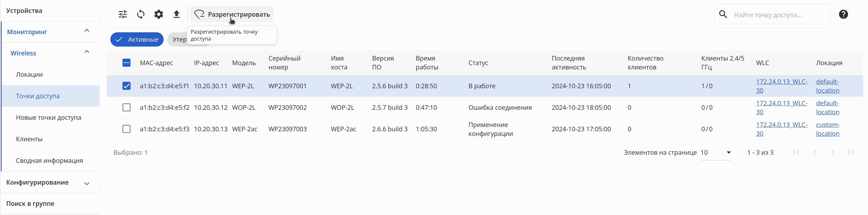Click the refresh sync icon
This screenshot has height=215, width=868.
[141, 14]
